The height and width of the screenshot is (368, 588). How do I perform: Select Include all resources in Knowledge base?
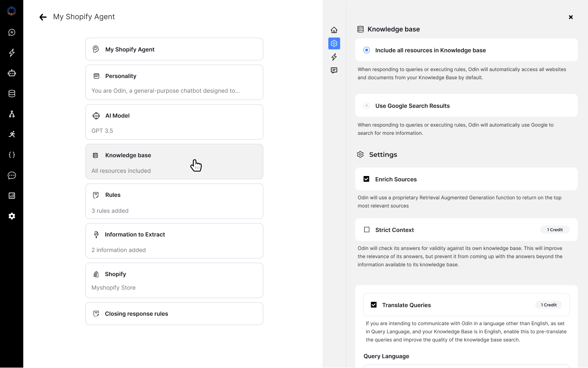coord(367,50)
